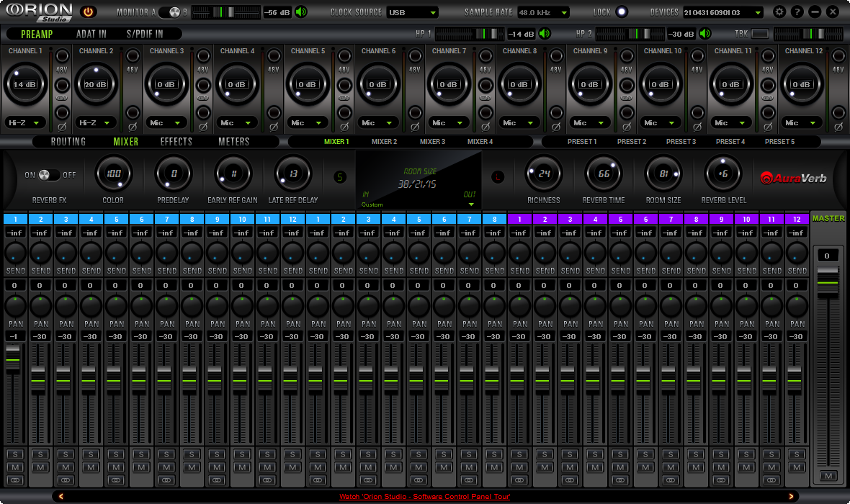Solo blue channel 9 strip
Image resolution: width=850 pixels, height=504 pixels.
(x=217, y=454)
